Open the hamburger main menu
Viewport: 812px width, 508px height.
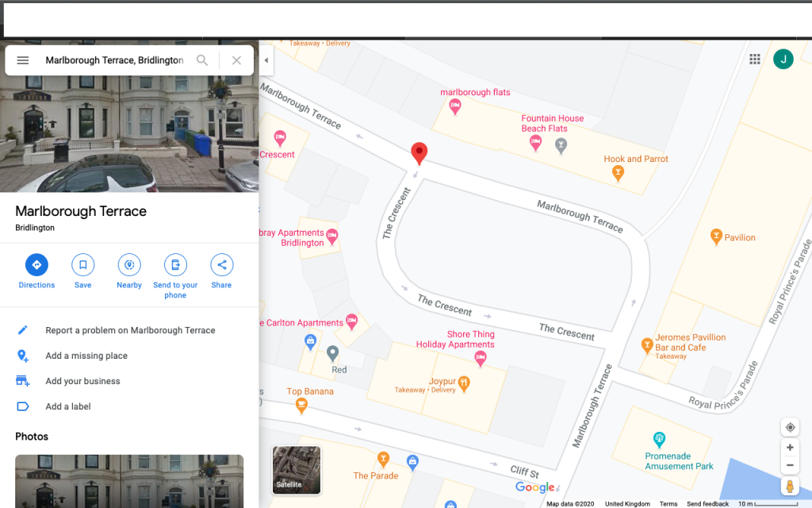point(23,60)
